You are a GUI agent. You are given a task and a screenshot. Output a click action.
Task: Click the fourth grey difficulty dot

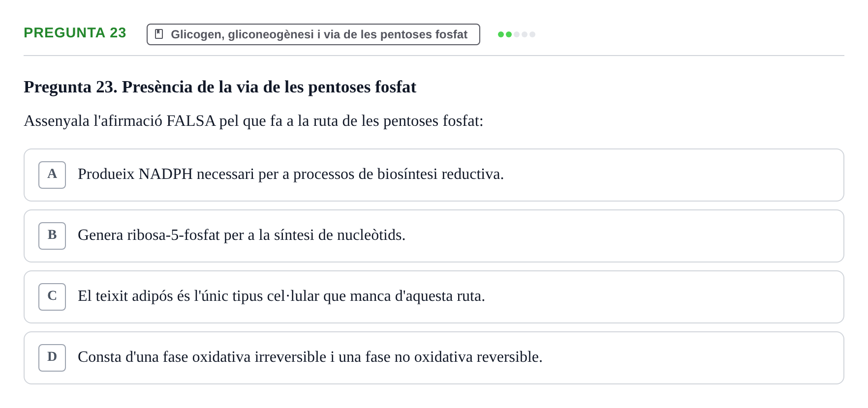[x=525, y=34]
